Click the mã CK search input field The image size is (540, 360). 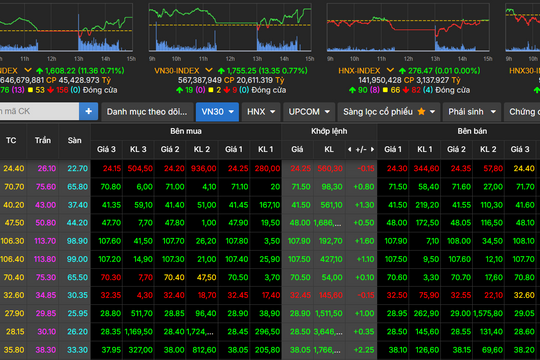tap(39, 111)
